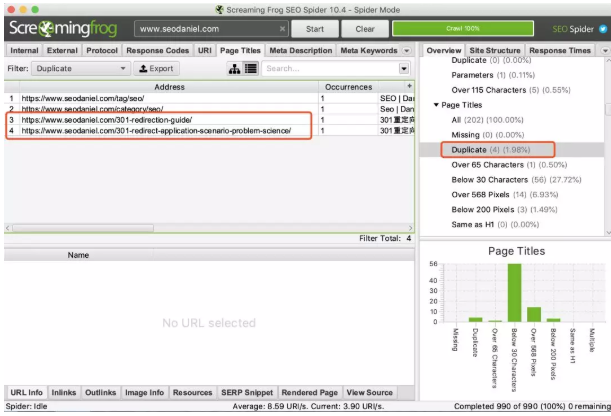Viewport: 611px width, 416px height.
Task: Select the Below 30 Characters filter
Action: click(x=498, y=179)
